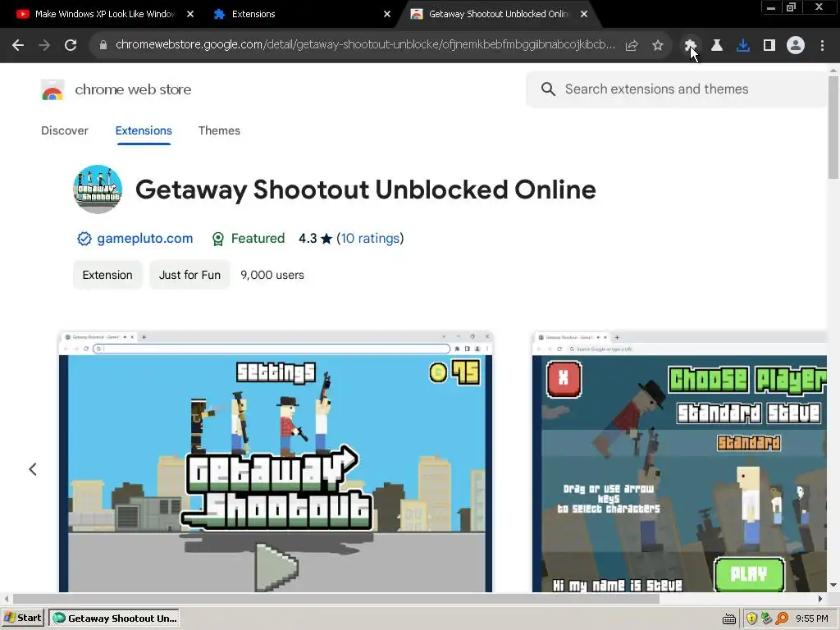Open the site lock info icon
Image resolution: width=840 pixels, height=630 pixels.
tap(103, 45)
